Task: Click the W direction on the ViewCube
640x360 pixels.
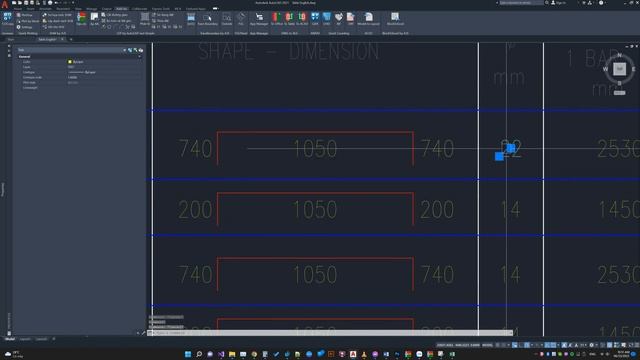Action: [x=606, y=69]
